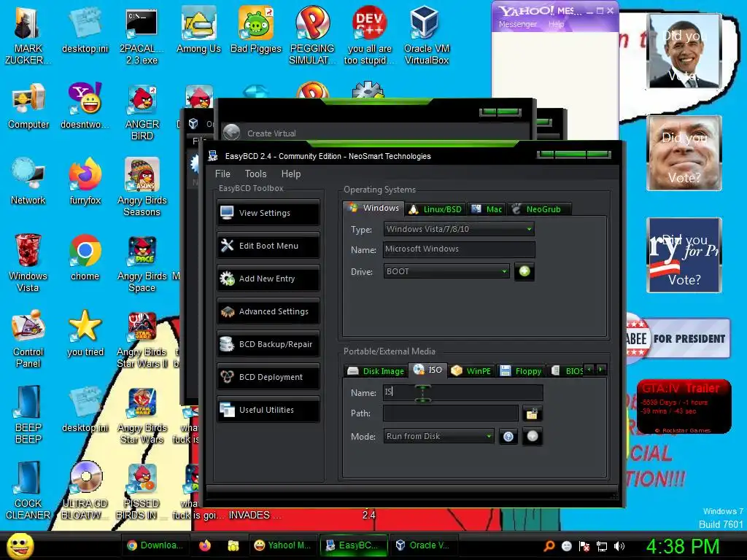Click the Obama 'Did you Vote?' gadget thumbnail

coord(684,51)
